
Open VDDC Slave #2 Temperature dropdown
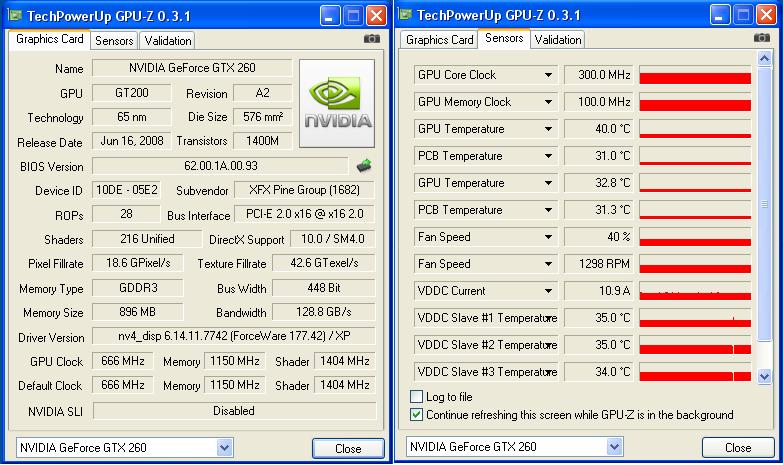(549, 345)
